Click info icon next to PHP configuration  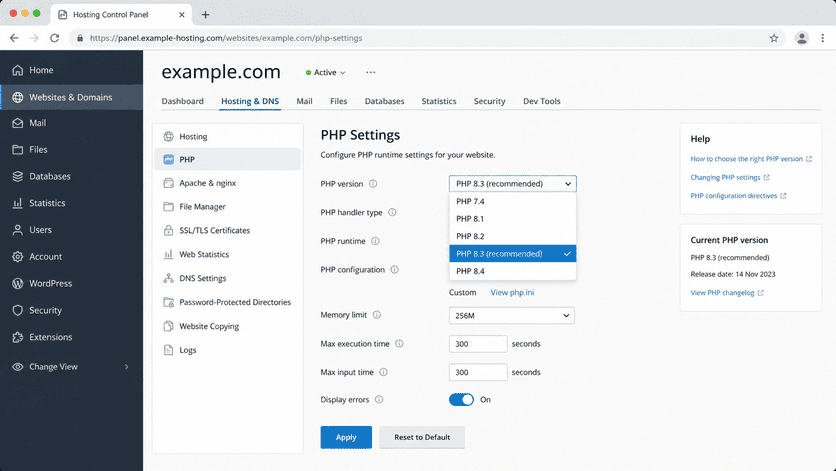tap(395, 269)
